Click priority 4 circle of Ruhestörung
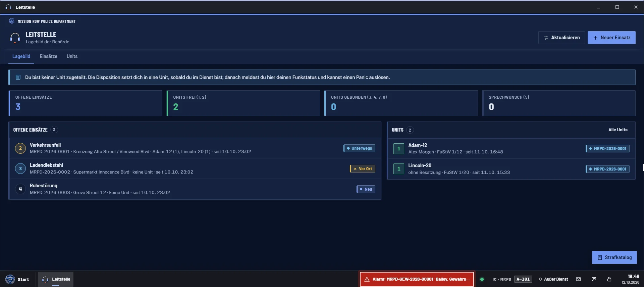 (x=20, y=189)
